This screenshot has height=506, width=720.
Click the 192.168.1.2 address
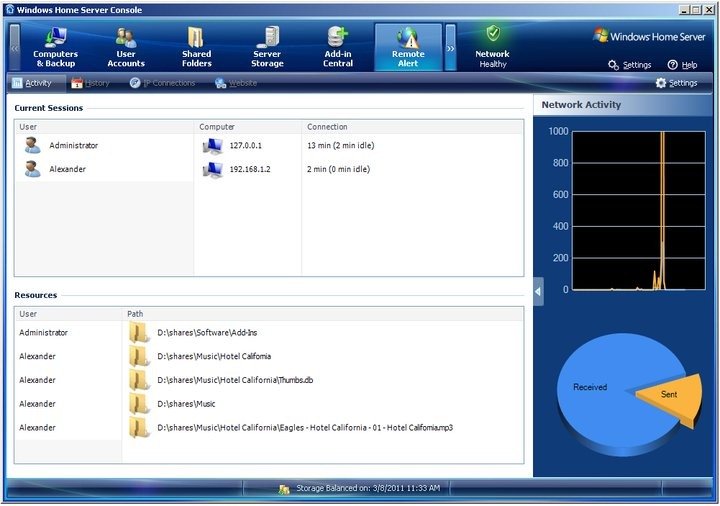point(250,169)
